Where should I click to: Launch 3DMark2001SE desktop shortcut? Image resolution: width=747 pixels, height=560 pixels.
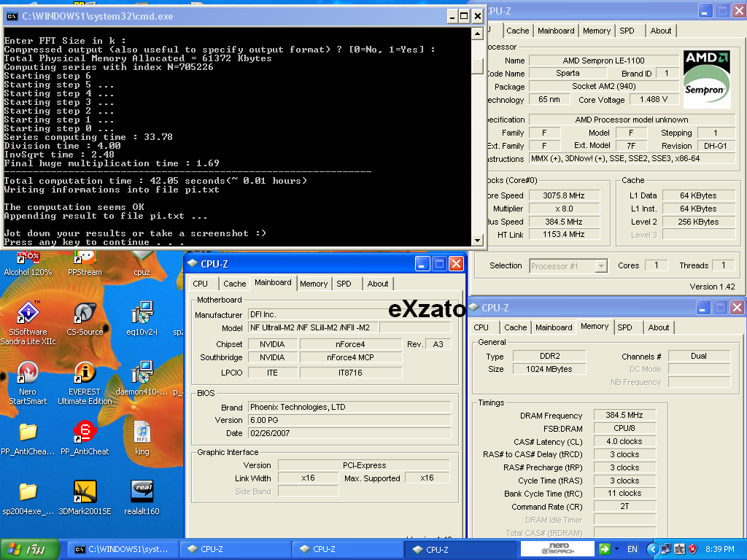click(85, 497)
